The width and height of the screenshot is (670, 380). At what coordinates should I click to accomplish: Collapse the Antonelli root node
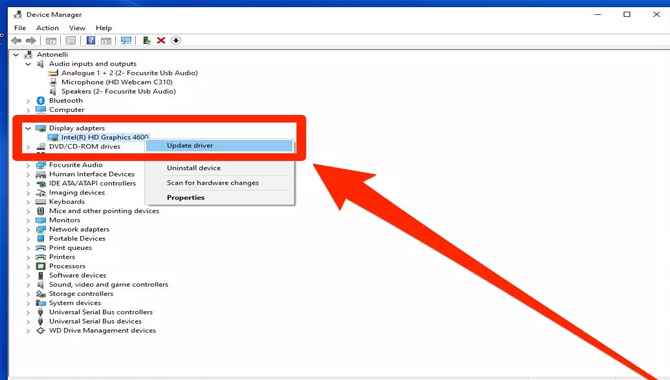pyautogui.click(x=16, y=55)
